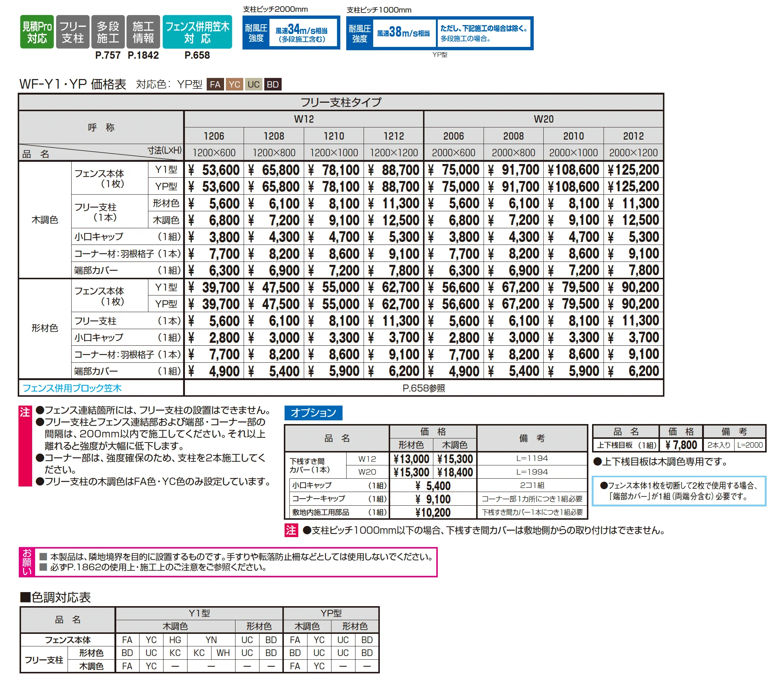Click the フリー支柱タイプ table header
The height and width of the screenshot is (690, 784).
(341, 102)
